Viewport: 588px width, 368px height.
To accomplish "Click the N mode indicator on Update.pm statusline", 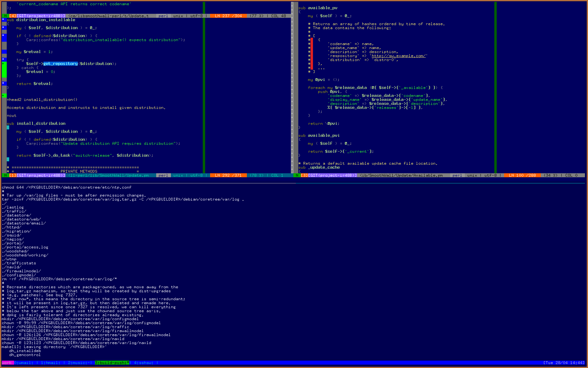I will pos(6,175).
